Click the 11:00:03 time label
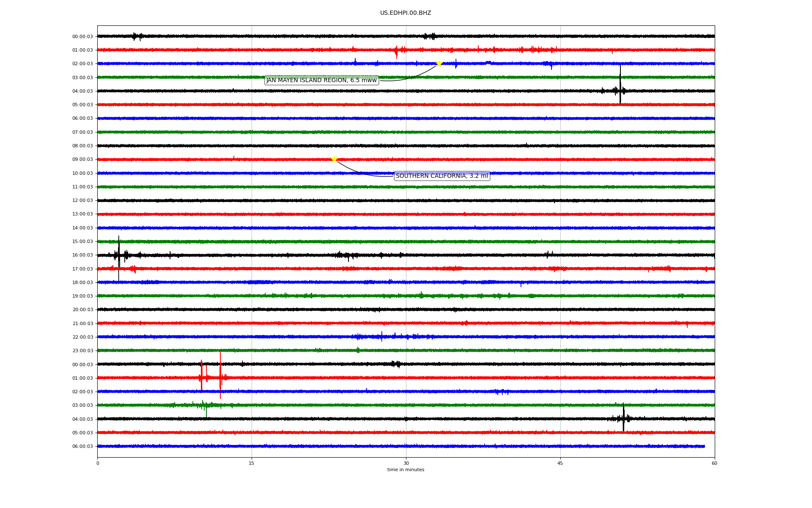The image size is (812, 508). click(82, 187)
